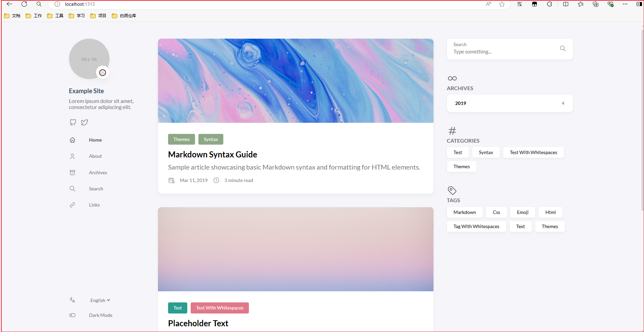Click the Type something search field
This screenshot has width=644, height=332.
pyautogui.click(x=502, y=52)
